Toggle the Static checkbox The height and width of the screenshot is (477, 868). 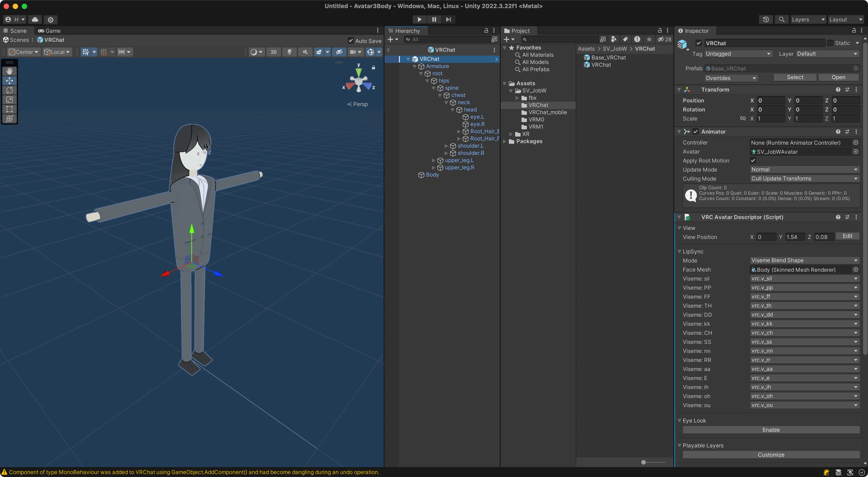tap(831, 43)
